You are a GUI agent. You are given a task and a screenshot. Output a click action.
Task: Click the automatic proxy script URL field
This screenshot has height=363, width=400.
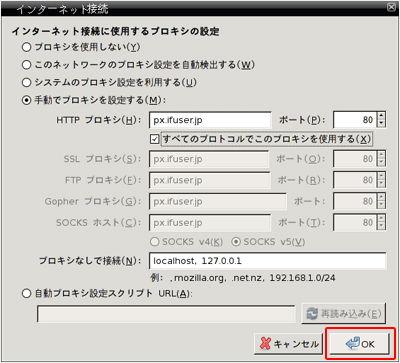click(x=166, y=314)
